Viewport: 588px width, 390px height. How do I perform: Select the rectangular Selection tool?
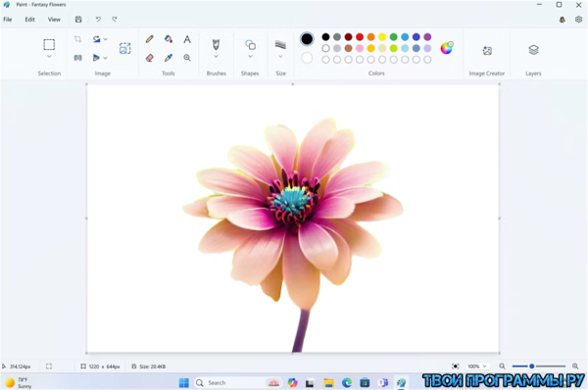pos(49,45)
